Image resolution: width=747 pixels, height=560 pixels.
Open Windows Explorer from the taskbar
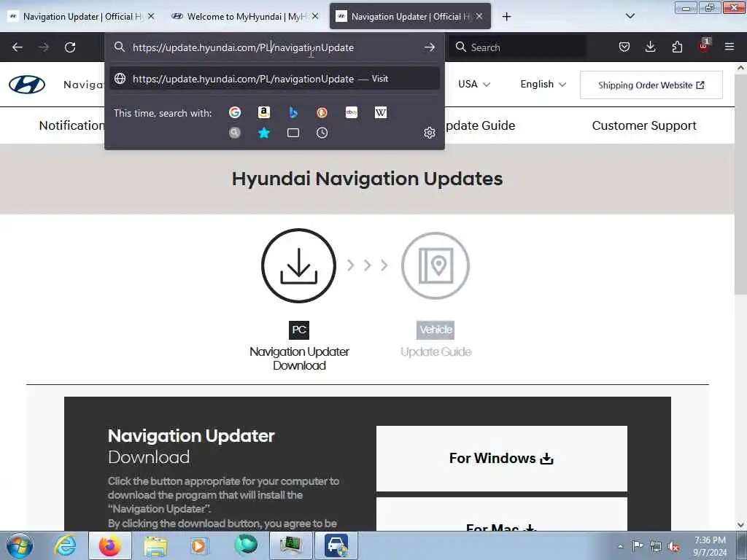(155, 545)
